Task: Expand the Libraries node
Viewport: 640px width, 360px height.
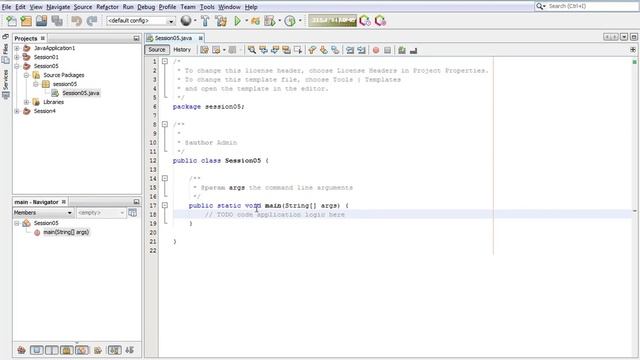Action: (27, 102)
